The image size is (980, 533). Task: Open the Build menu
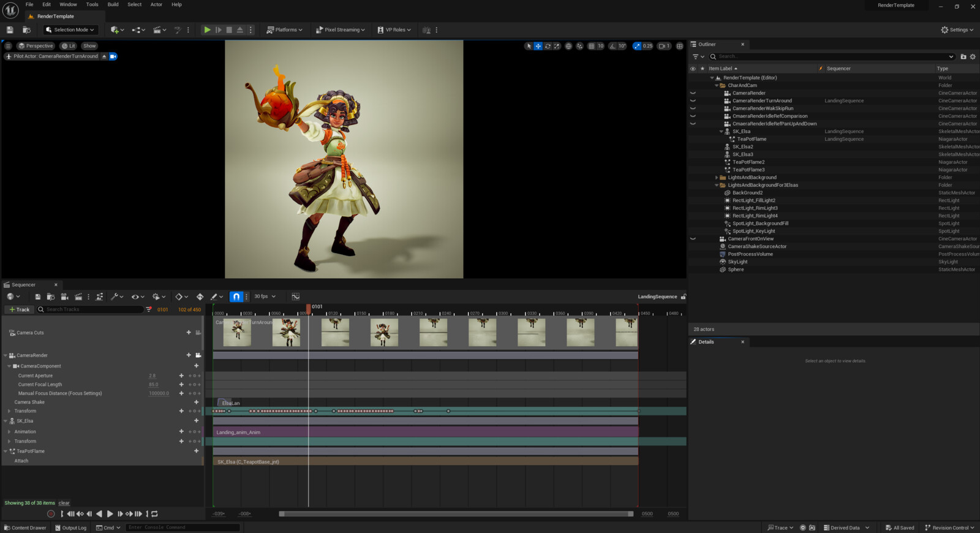[x=113, y=4]
